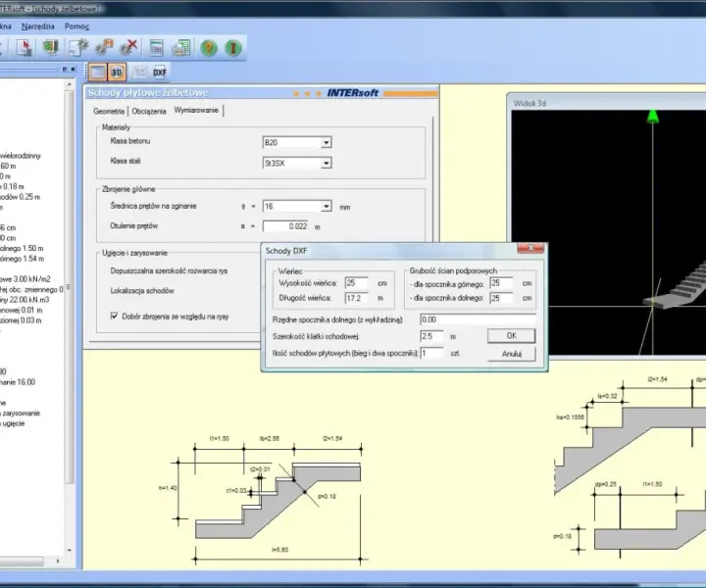
Task: Click the Wysokość wieńca input field
Action: tap(357, 283)
